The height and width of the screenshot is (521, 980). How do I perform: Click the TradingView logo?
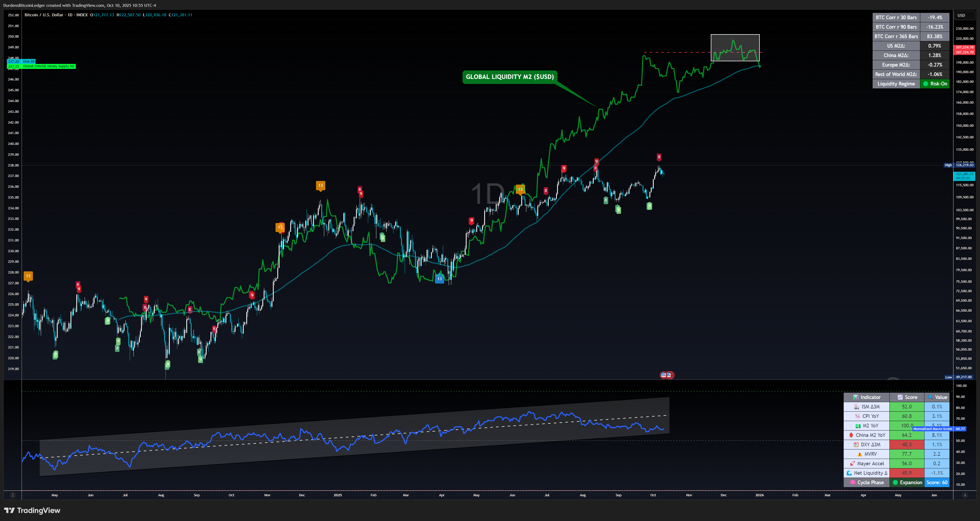[x=32, y=510]
